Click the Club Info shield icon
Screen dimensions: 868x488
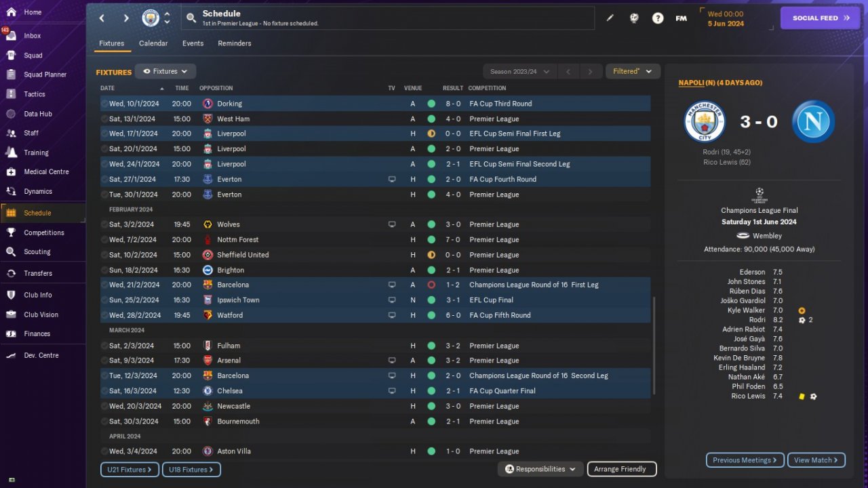[11, 295]
